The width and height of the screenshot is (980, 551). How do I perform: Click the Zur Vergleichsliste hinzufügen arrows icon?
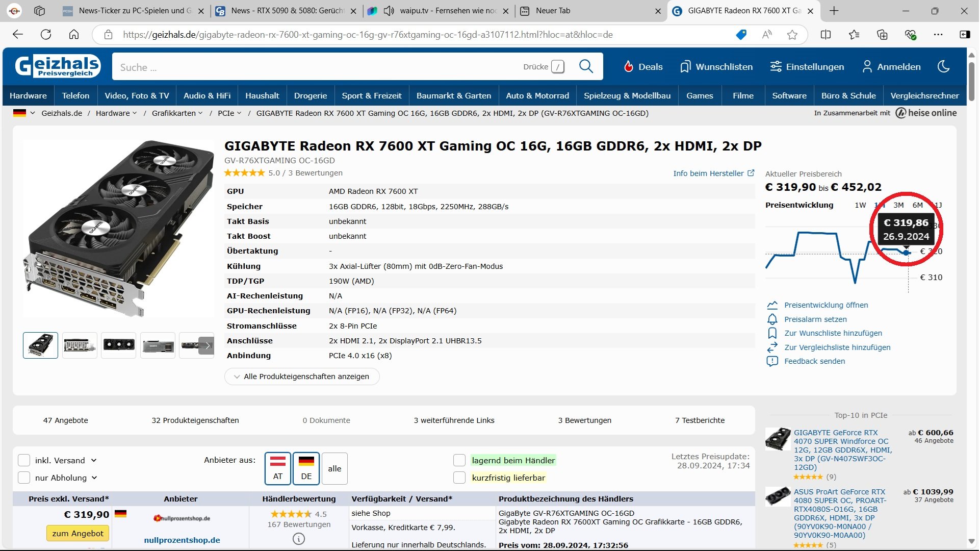[x=772, y=347]
